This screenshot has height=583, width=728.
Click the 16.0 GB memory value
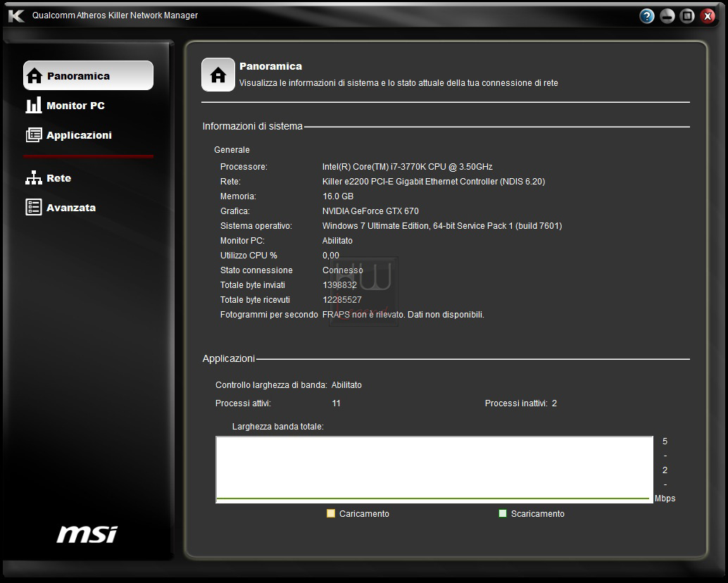pos(338,196)
